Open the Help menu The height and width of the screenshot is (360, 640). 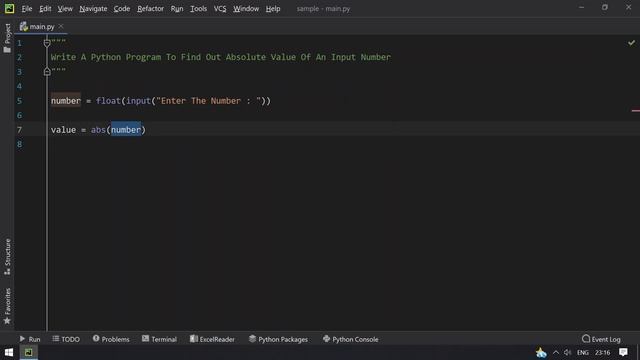click(x=273, y=9)
